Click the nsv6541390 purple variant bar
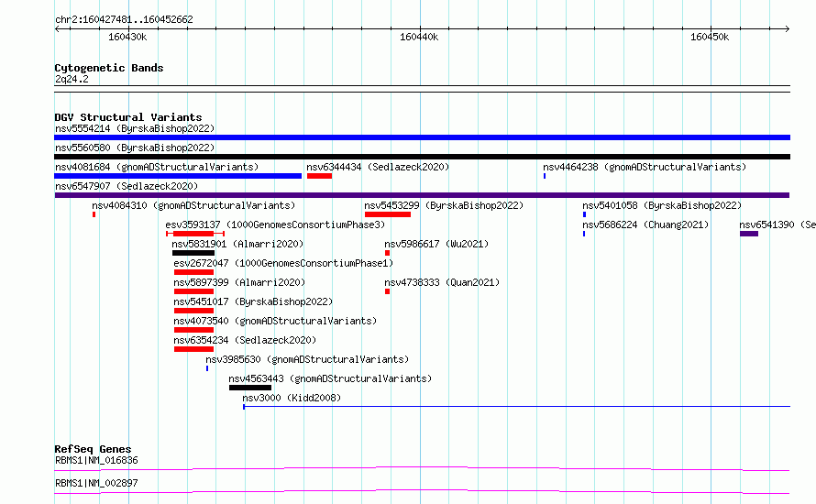This screenshot has width=816, height=504. [x=749, y=234]
